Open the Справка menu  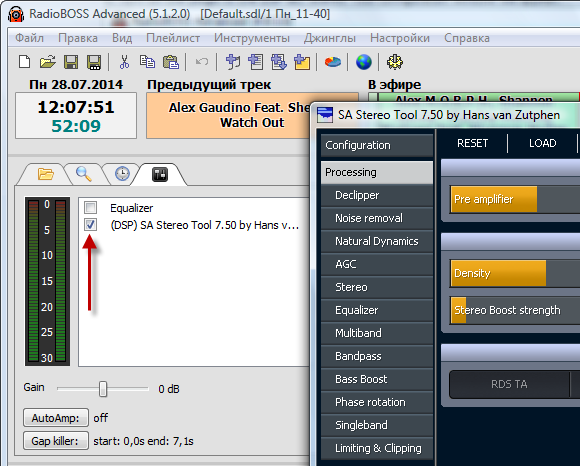[x=467, y=38]
